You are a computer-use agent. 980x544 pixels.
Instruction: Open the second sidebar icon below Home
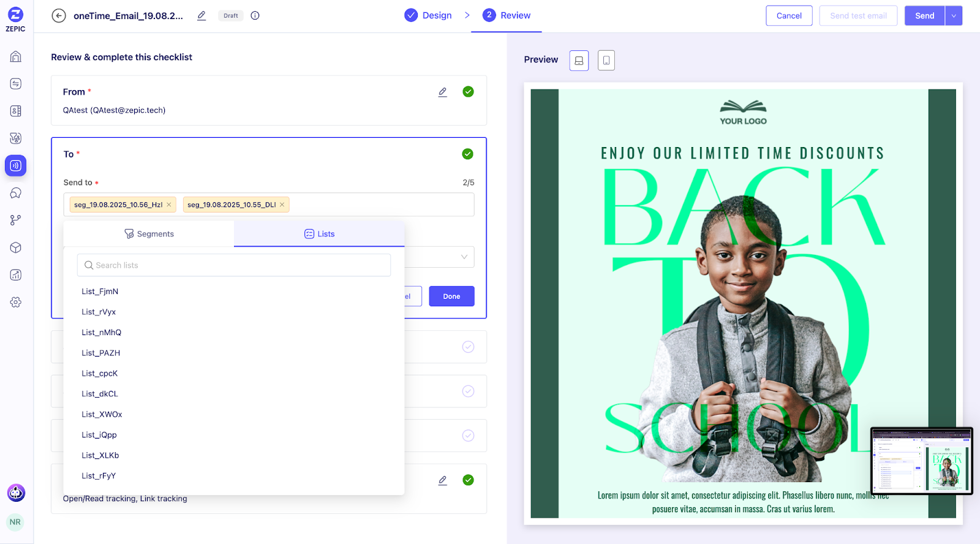coord(16,84)
